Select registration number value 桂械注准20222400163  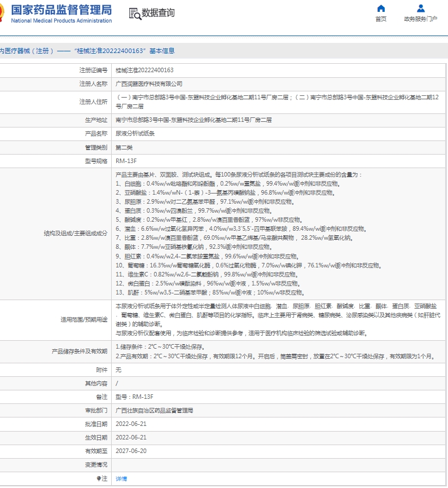144,71
